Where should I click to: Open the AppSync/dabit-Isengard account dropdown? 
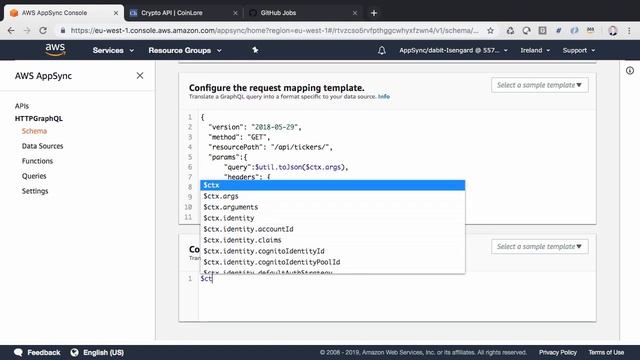pos(453,50)
